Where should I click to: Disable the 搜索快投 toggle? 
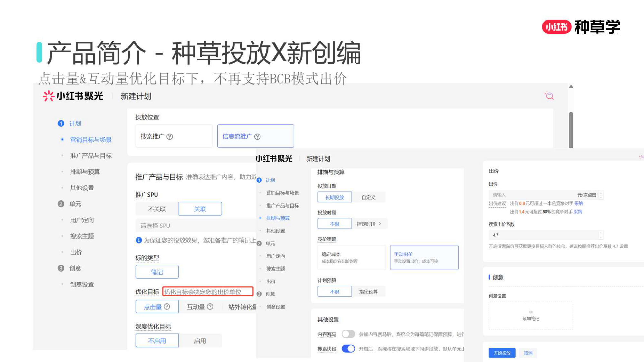348,348
